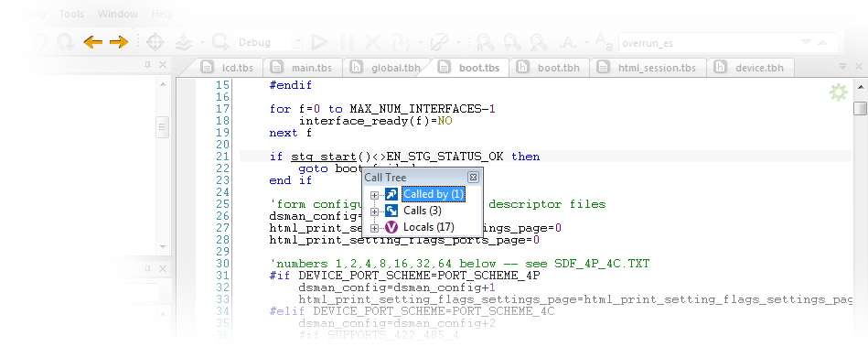Click the run play button
Viewport: 868px width, 347px height.
click(319, 42)
